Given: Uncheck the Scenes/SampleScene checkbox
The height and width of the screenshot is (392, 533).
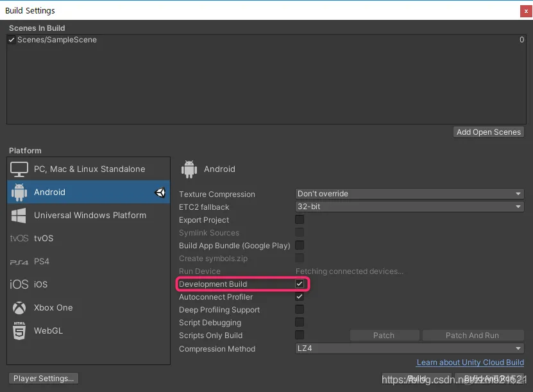Looking at the screenshot, I should click(x=12, y=40).
